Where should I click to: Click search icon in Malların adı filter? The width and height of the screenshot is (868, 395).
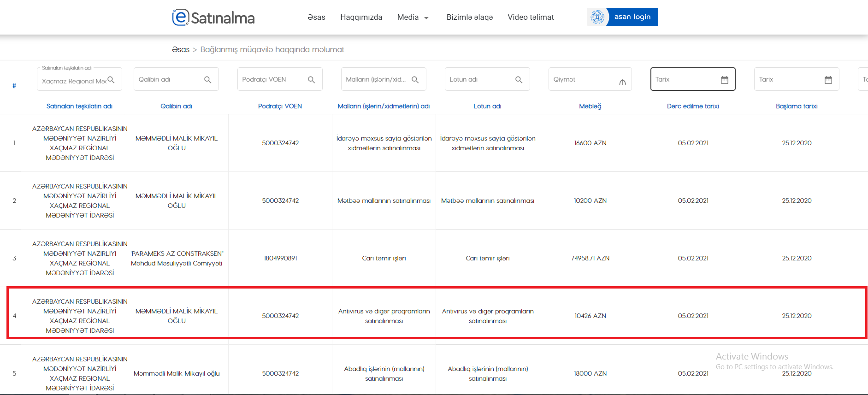(415, 80)
